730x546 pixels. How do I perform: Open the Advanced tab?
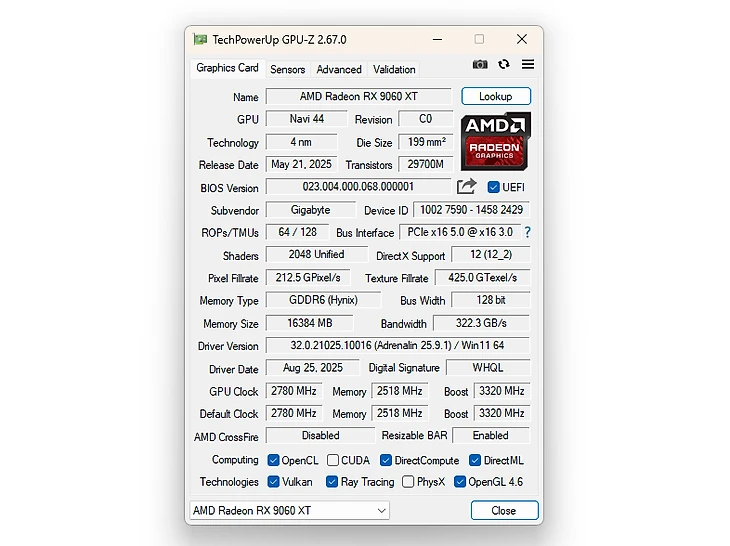click(339, 69)
